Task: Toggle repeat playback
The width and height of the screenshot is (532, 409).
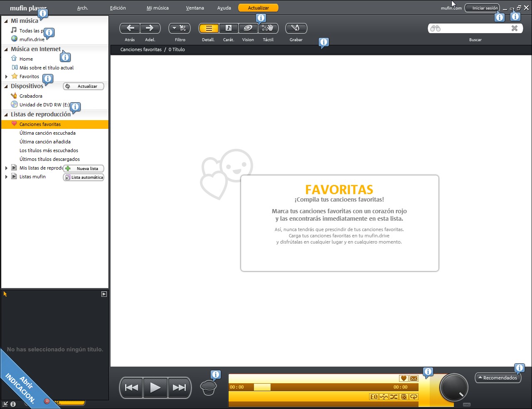Action: [x=414, y=397]
